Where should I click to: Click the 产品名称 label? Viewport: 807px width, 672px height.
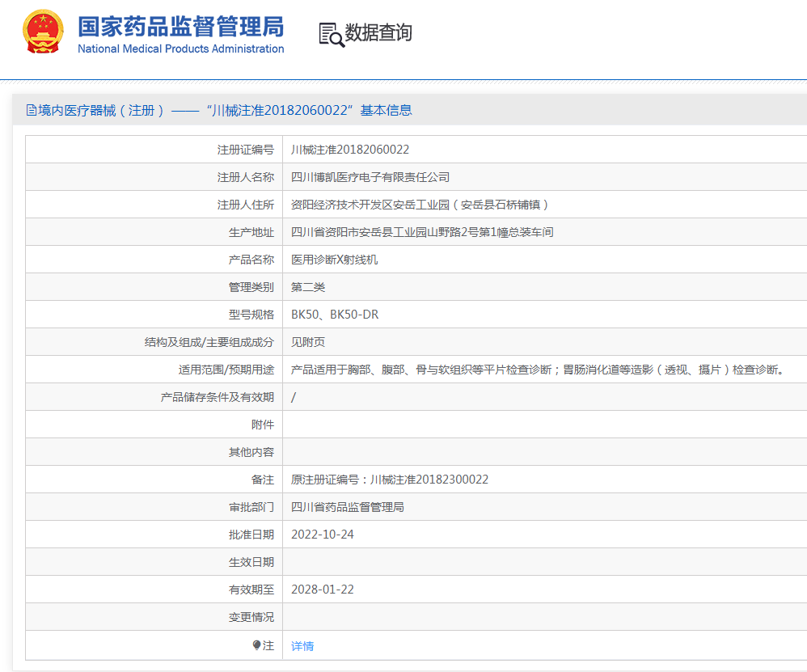(251, 260)
